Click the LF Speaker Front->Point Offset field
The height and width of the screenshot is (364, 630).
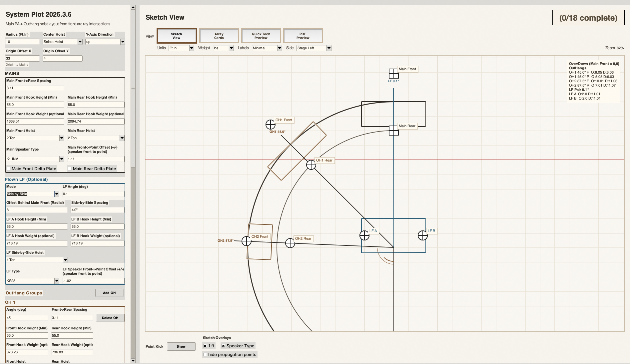click(x=93, y=281)
